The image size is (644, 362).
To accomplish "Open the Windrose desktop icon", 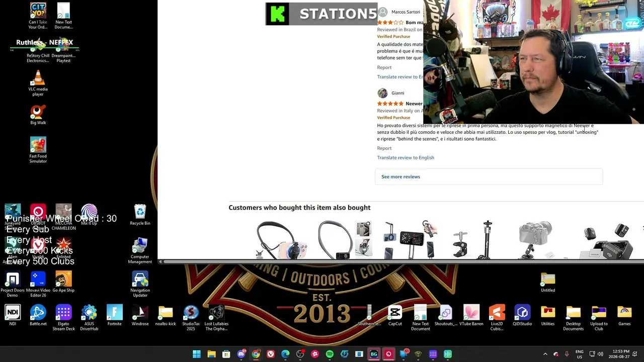I will coord(140,315).
